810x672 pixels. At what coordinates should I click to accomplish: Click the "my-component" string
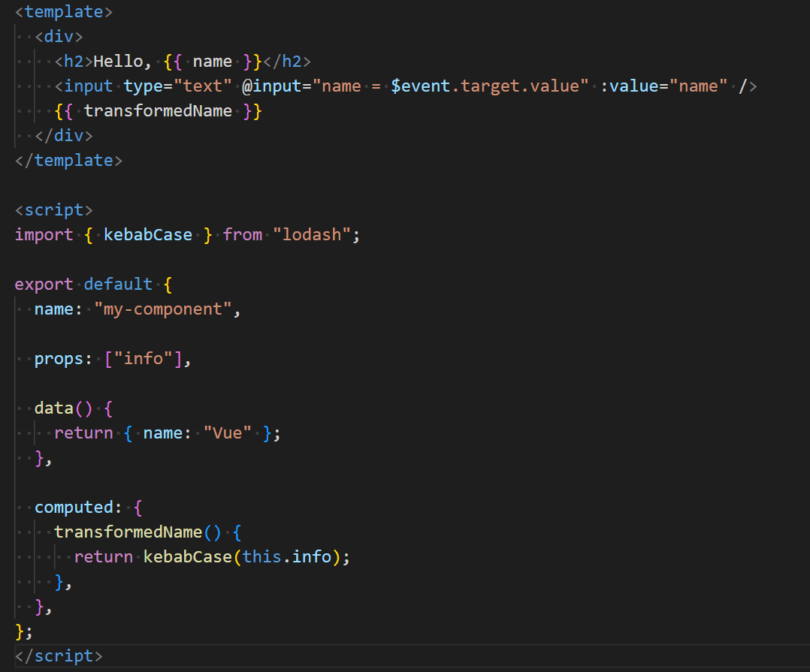point(163,309)
